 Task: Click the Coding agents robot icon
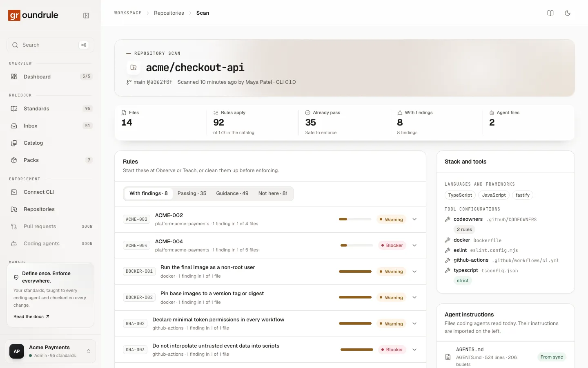coord(14,244)
